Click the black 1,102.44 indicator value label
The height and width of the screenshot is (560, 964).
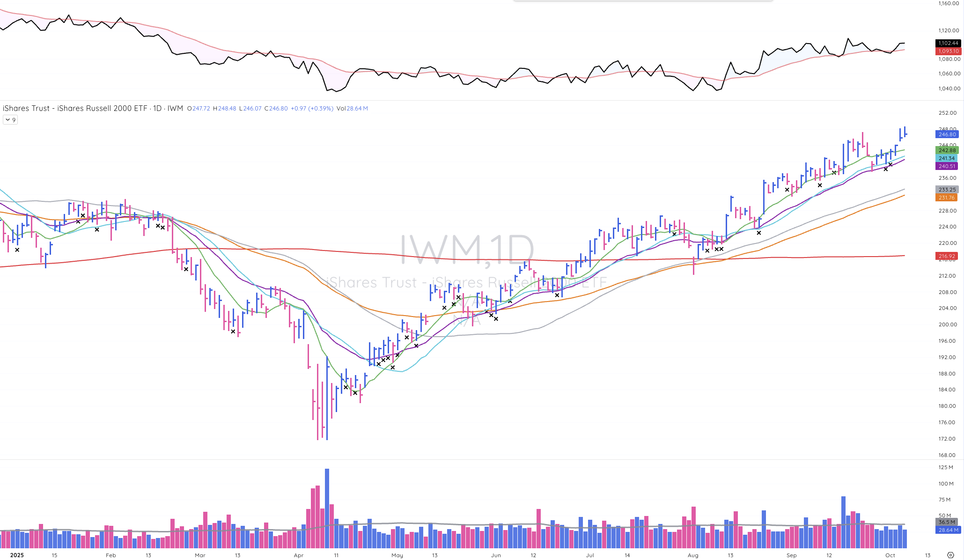click(948, 43)
